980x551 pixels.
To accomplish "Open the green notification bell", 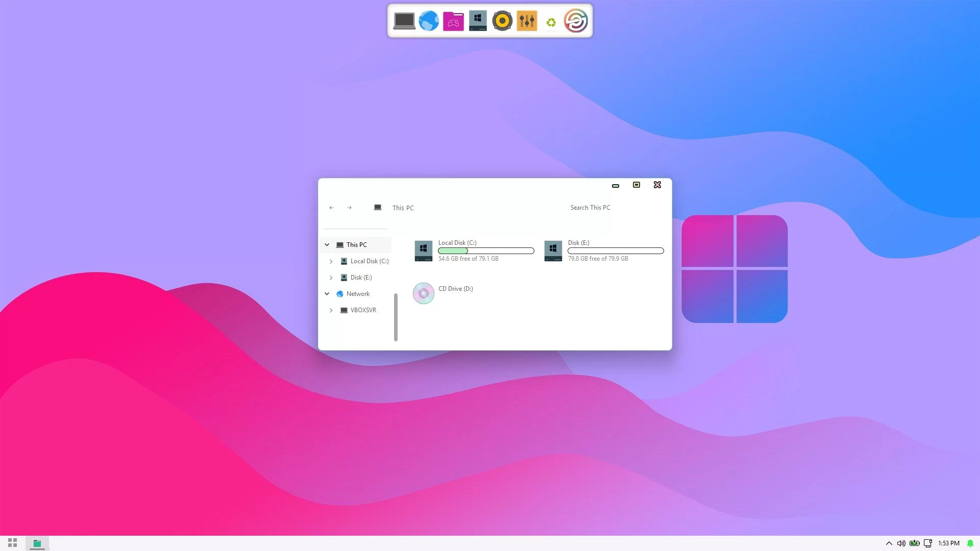I will tap(970, 543).
